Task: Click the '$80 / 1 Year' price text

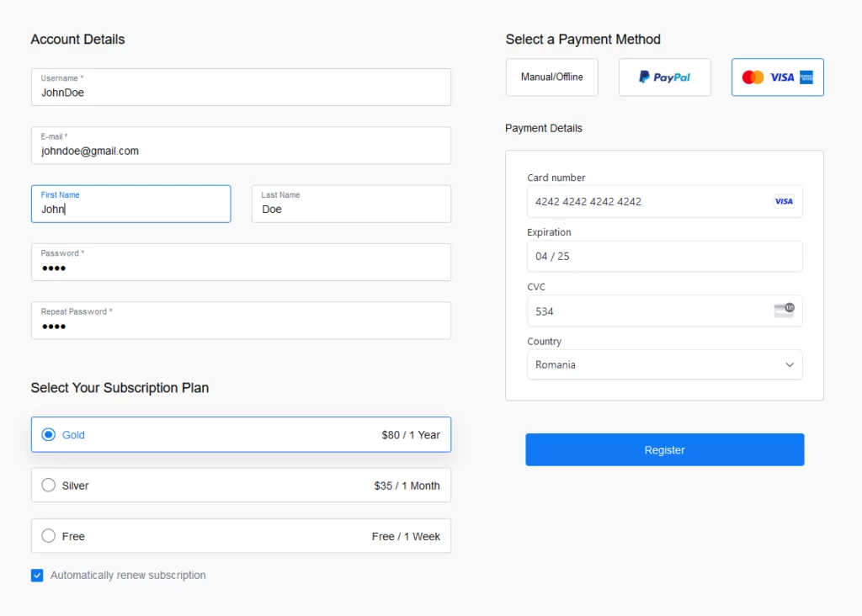Action: [411, 435]
